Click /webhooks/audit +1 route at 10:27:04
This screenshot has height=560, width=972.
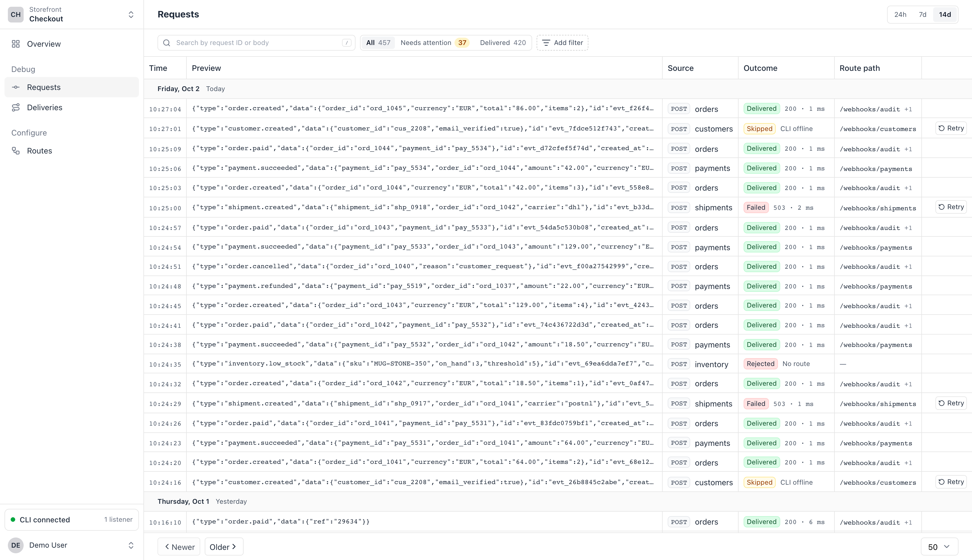(x=876, y=109)
